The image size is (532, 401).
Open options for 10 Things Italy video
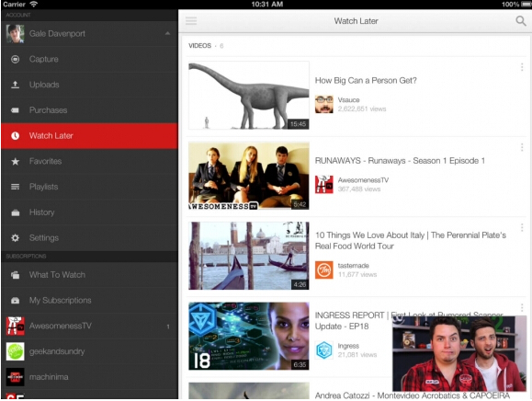pos(522,227)
